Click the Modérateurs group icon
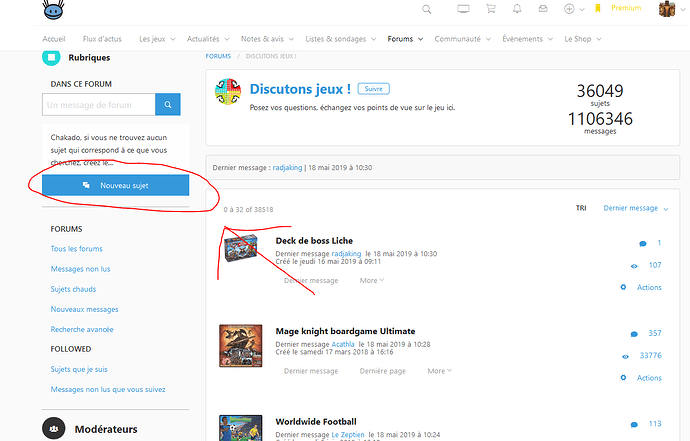 click(54, 428)
